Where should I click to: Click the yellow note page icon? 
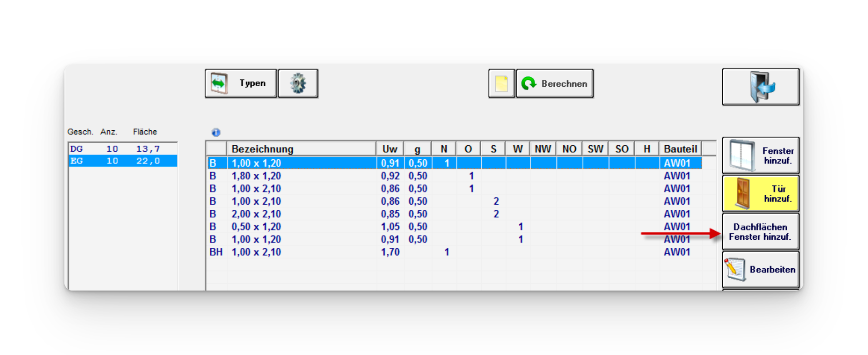click(501, 84)
